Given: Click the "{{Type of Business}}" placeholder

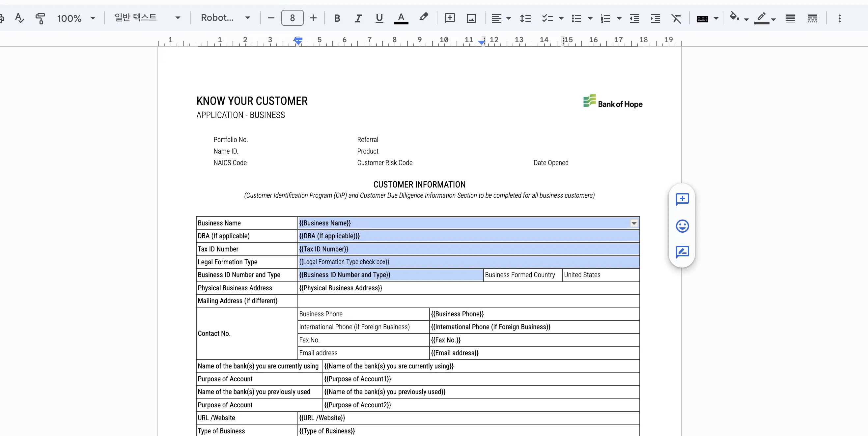Looking at the screenshot, I should (327, 431).
